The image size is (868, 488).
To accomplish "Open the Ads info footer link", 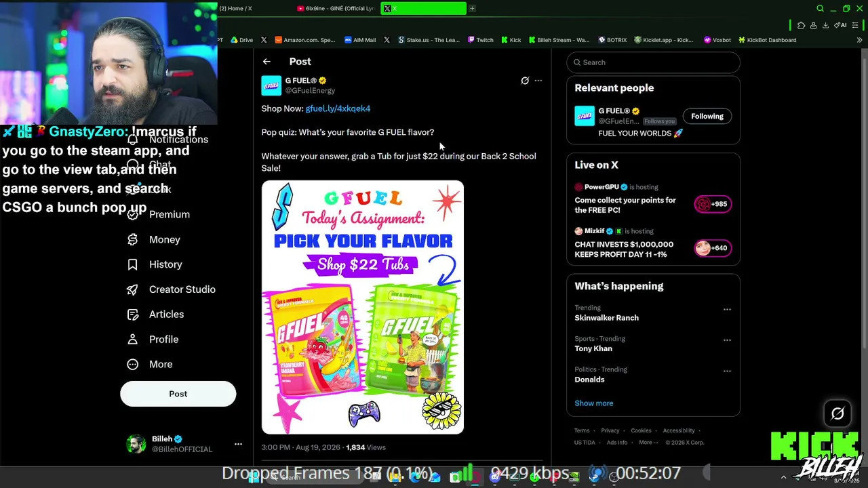I will point(617,443).
